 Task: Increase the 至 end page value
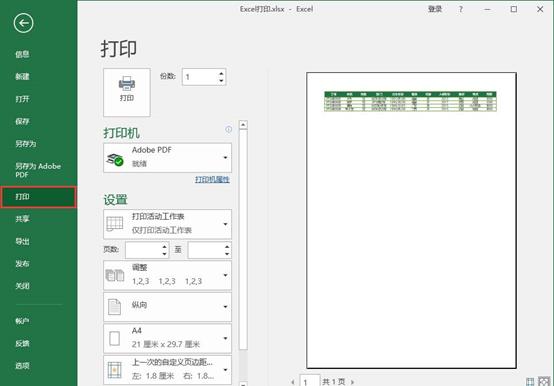coord(227,247)
